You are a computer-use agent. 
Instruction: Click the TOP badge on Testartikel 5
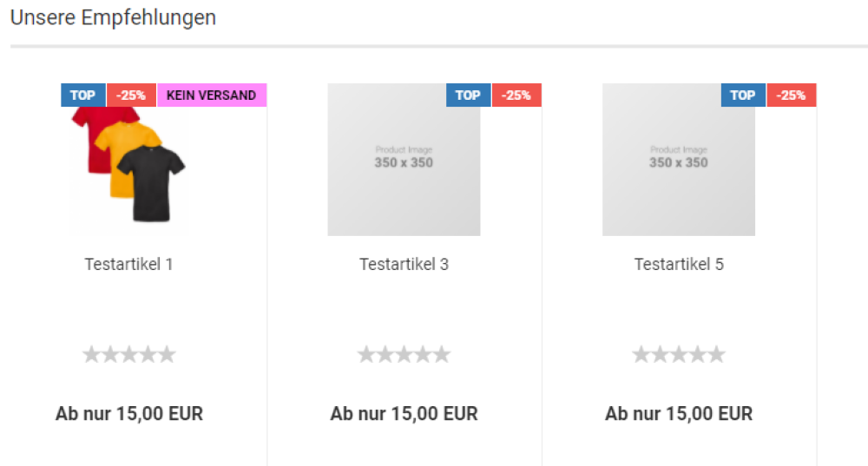point(743,95)
